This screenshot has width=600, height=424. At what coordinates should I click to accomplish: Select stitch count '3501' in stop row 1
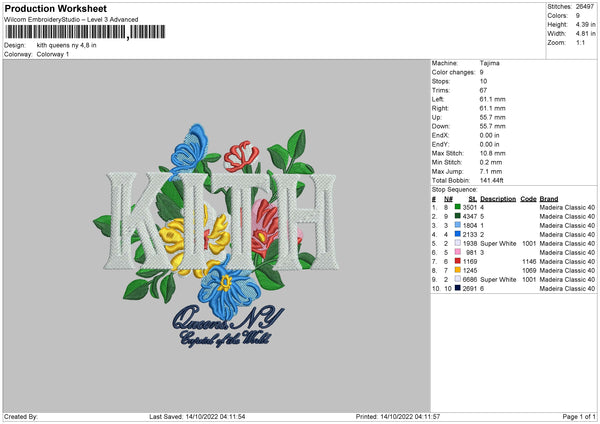tap(470, 207)
